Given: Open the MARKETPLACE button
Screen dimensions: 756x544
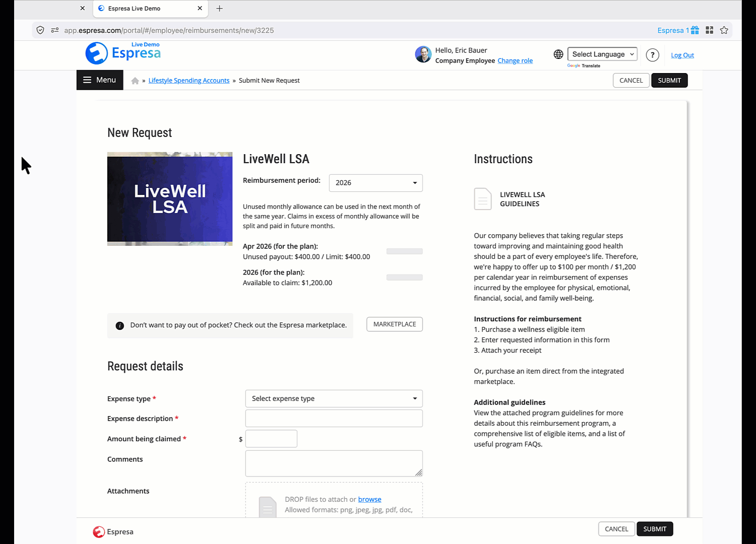Looking at the screenshot, I should 395,324.
